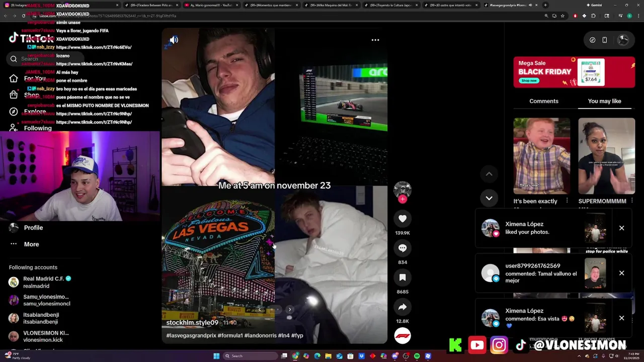
Task: Open Spotify from the taskbar
Action: [417, 356]
